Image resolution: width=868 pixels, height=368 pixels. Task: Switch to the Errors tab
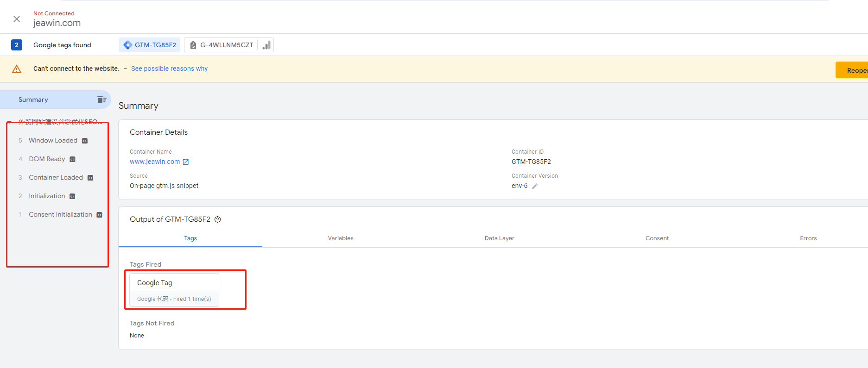tap(808, 238)
